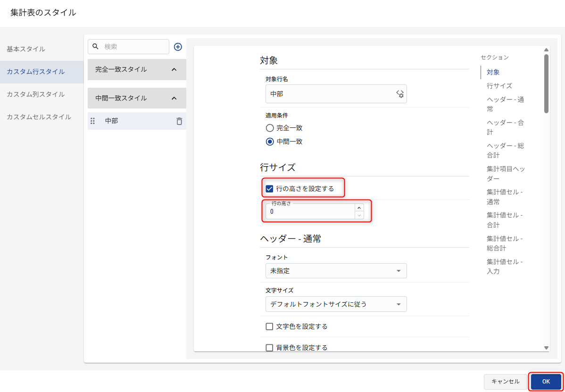Open the フォント dropdown
Screen dimensions: 565x392
pyautogui.click(x=336, y=271)
